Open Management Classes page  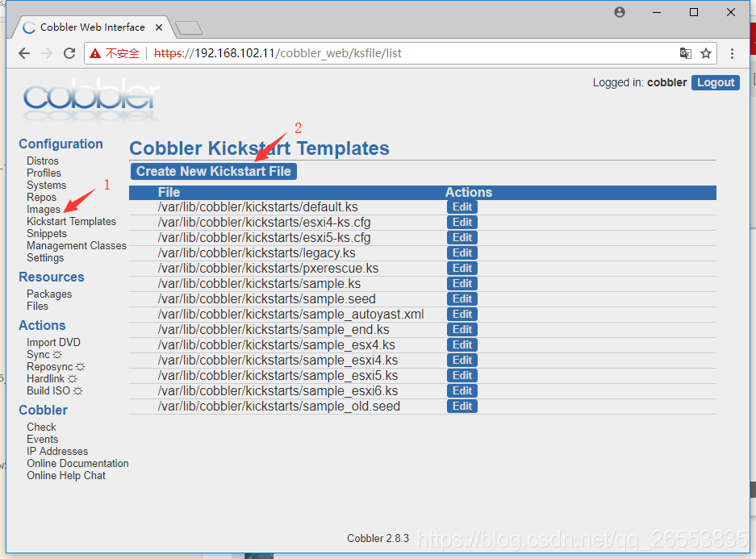tap(77, 246)
